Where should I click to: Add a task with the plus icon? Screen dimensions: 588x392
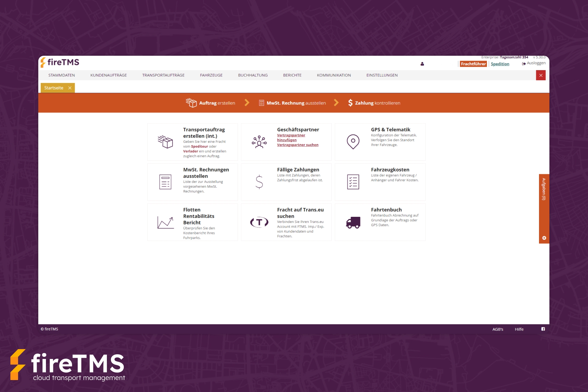coord(544,238)
